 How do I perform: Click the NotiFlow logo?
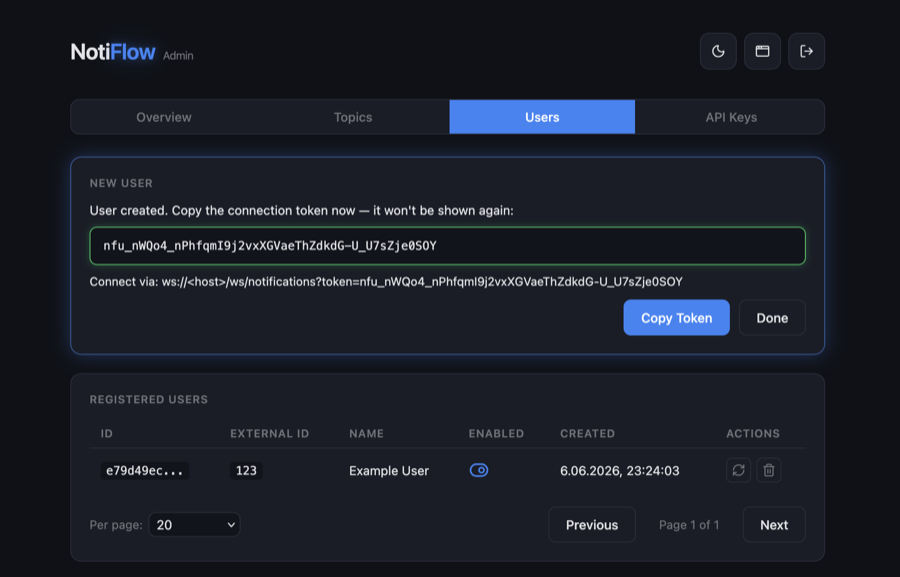[x=112, y=52]
